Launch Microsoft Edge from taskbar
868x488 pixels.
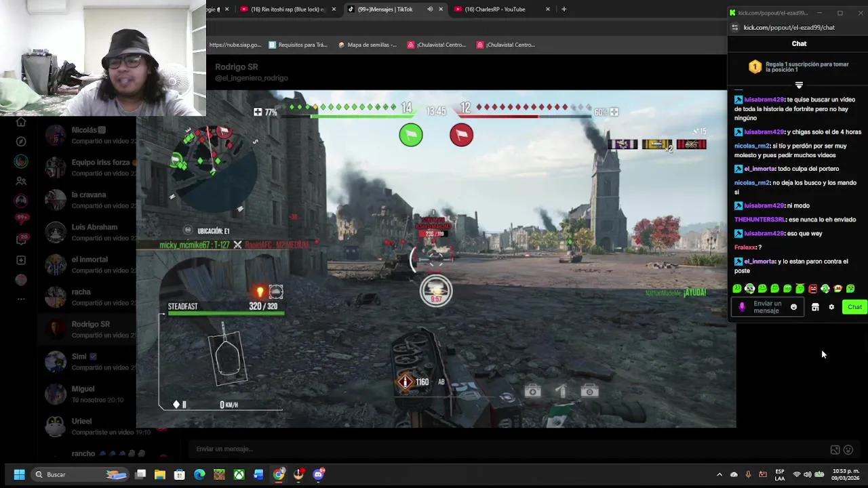click(199, 474)
